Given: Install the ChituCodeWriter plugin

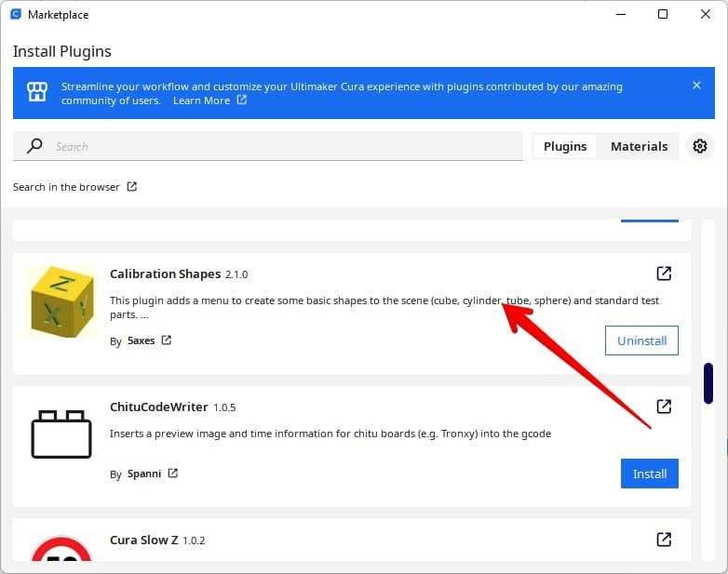Looking at the screenshot, I should pos(649,474).
